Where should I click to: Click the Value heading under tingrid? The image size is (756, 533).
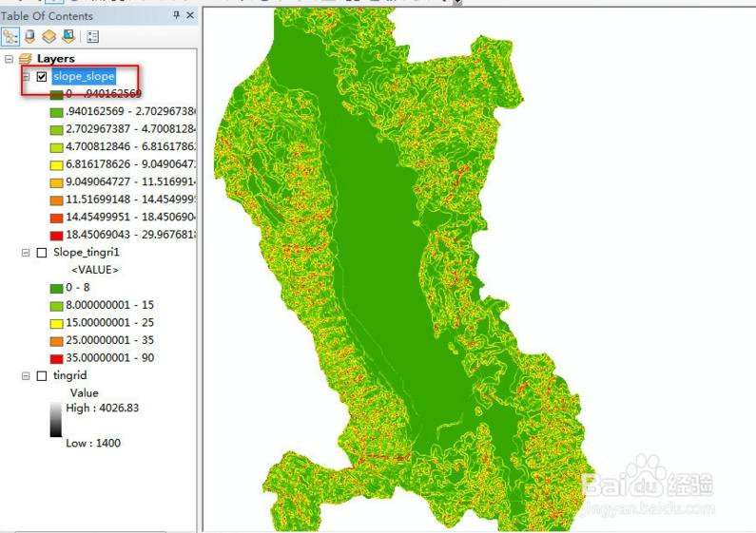point(85,392)
